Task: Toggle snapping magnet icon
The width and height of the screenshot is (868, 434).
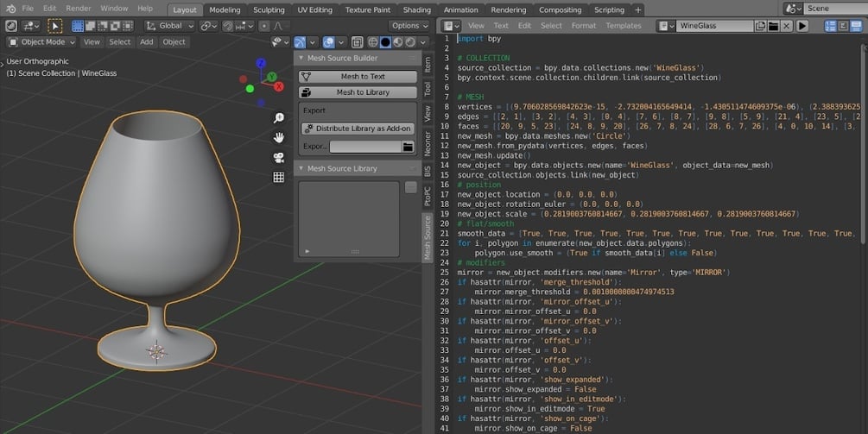Action: pyautogui.click(x=228, y=26)
